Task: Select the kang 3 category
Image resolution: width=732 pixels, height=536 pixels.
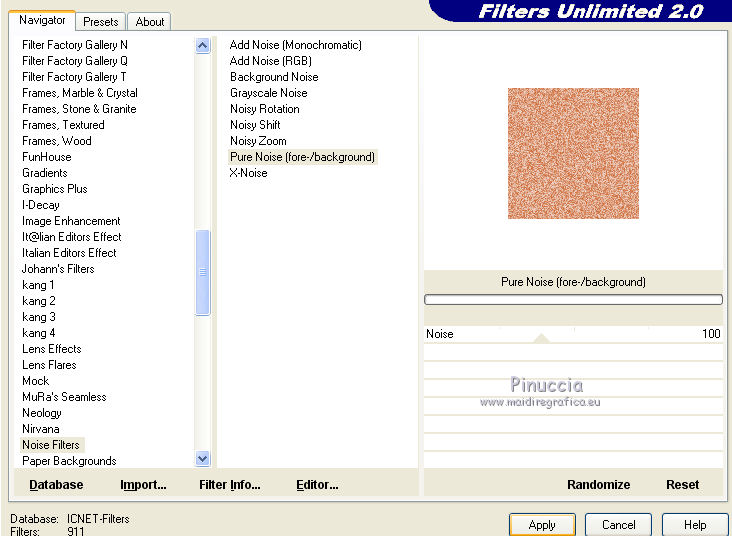Action: pyautogui.click(x=38, y=317)
